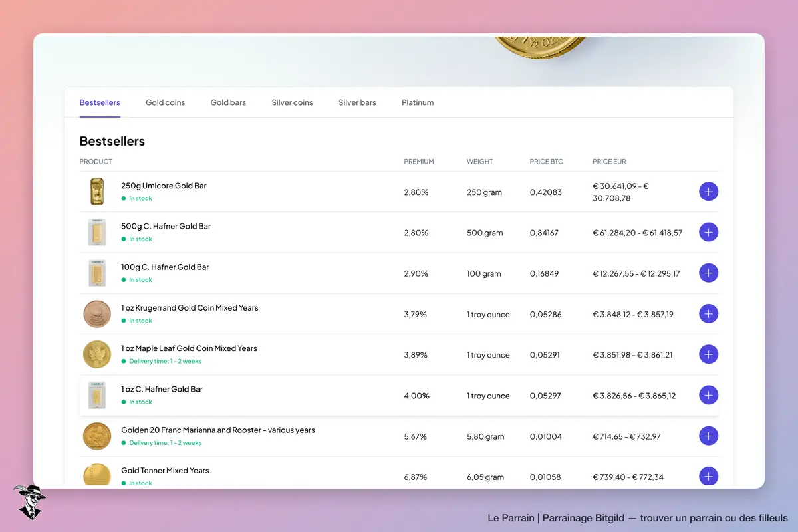View the Platinum tab
798x532 pixels.
point(418,102)
